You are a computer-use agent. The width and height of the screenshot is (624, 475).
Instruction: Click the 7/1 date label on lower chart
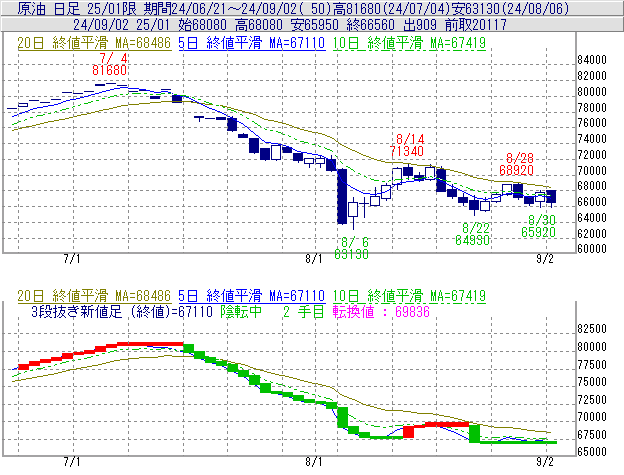click(72, 462)
